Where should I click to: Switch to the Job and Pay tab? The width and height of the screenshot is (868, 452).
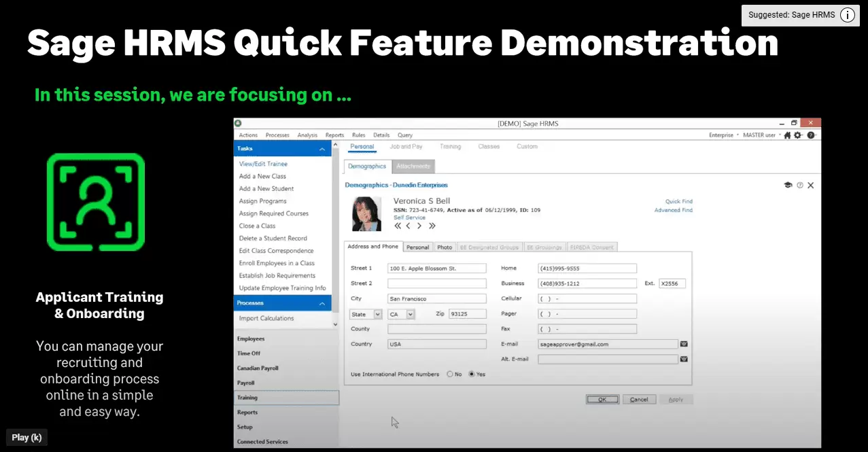point(406,146)
